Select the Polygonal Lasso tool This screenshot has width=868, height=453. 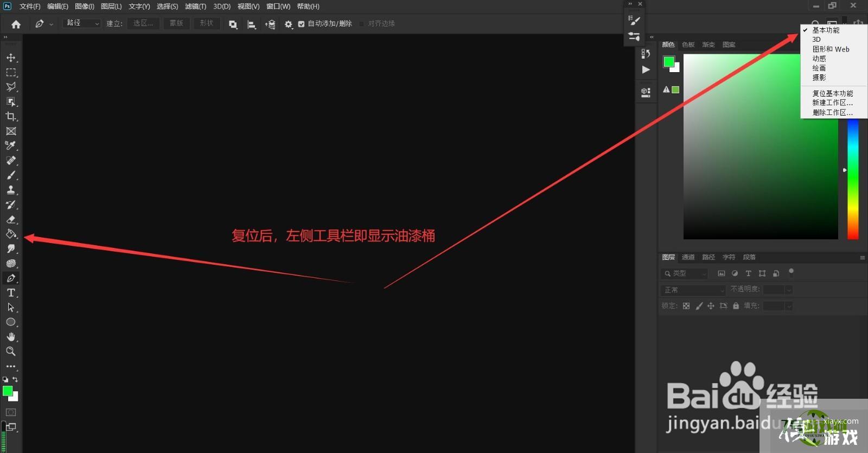(x=11, y=87)
